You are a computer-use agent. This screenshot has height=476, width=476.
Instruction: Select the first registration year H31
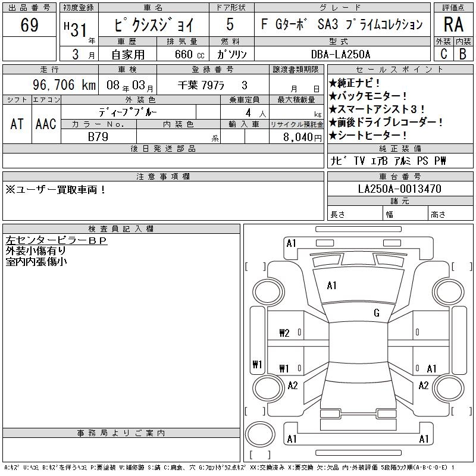75,29
